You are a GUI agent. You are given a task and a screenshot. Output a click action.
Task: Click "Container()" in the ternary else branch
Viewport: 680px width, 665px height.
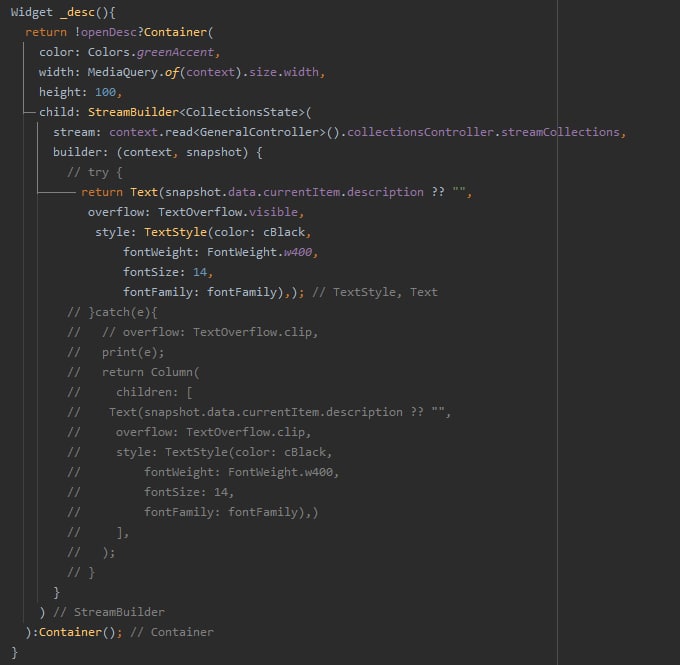[77, 632]
